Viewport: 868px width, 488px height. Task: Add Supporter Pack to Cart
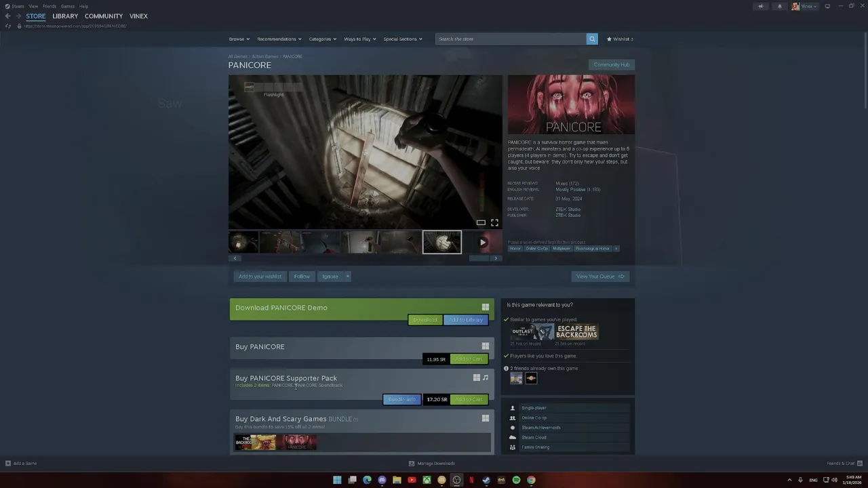pos(469,400)
